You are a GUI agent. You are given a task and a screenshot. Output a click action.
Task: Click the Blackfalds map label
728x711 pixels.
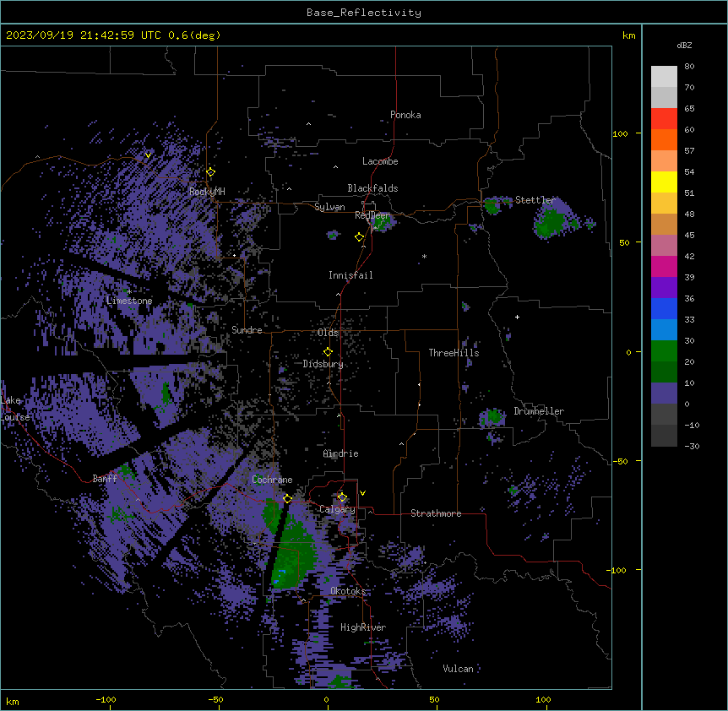[x=372, y=188]
